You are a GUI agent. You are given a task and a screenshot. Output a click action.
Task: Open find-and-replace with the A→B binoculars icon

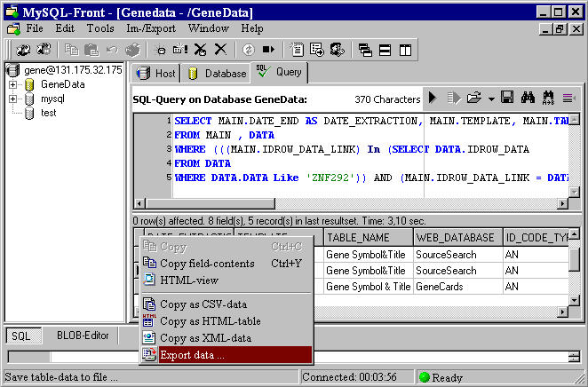click(548, 98)
